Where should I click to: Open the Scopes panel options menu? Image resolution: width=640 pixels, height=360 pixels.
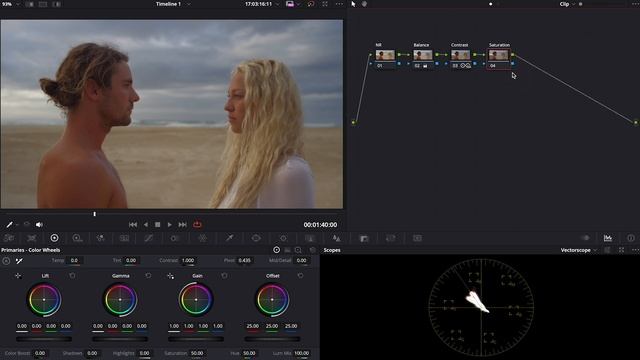[x=635, y=250]
